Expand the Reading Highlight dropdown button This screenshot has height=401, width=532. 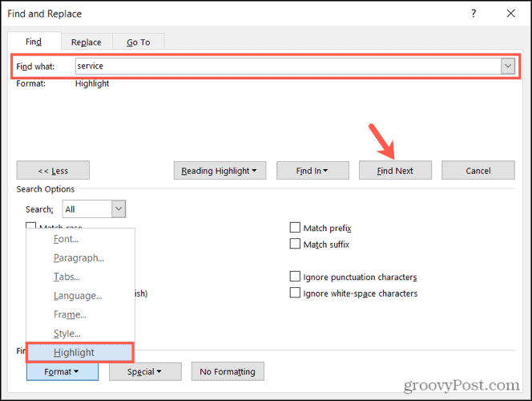coord(220,170)
